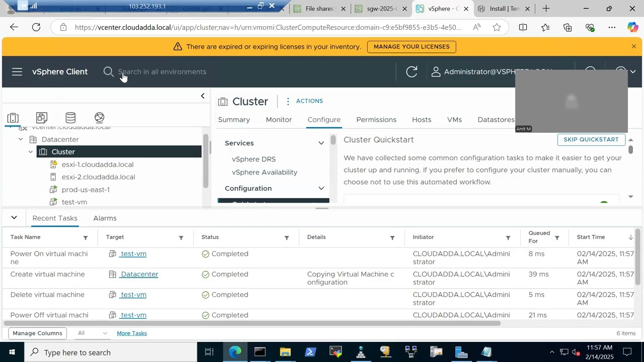This screenshot has height=362, width=644.
Task: Switch to the Monitor tab
Action: pos(279,120)
